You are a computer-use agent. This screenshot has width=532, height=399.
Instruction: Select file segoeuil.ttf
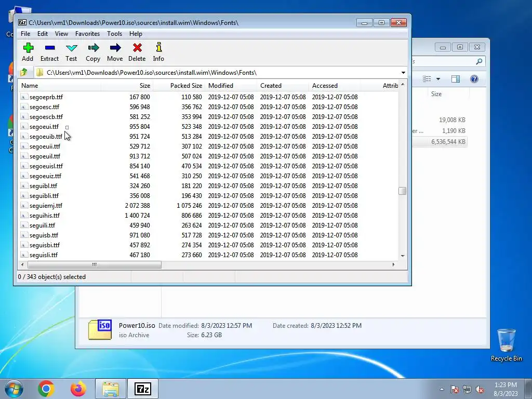tap(45, 156)
